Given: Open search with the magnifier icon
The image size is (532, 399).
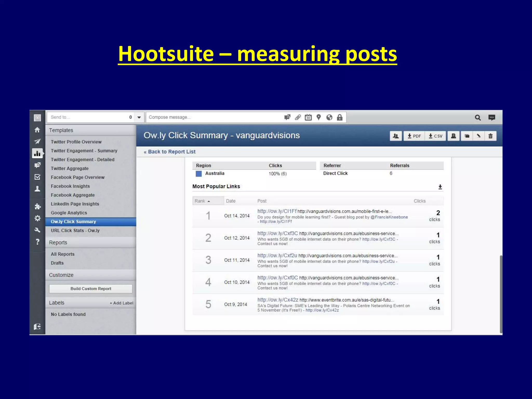Looking at the screenshot, I should click(x=478, y=118).
